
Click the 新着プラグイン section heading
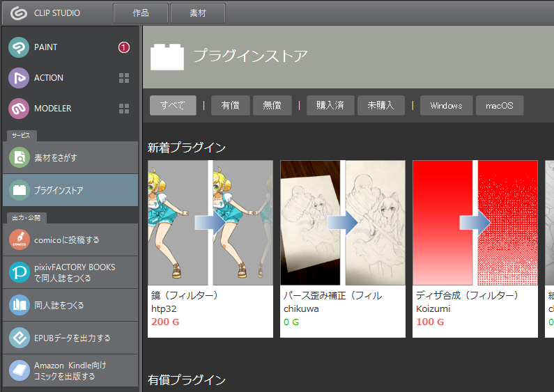point(187,148)
